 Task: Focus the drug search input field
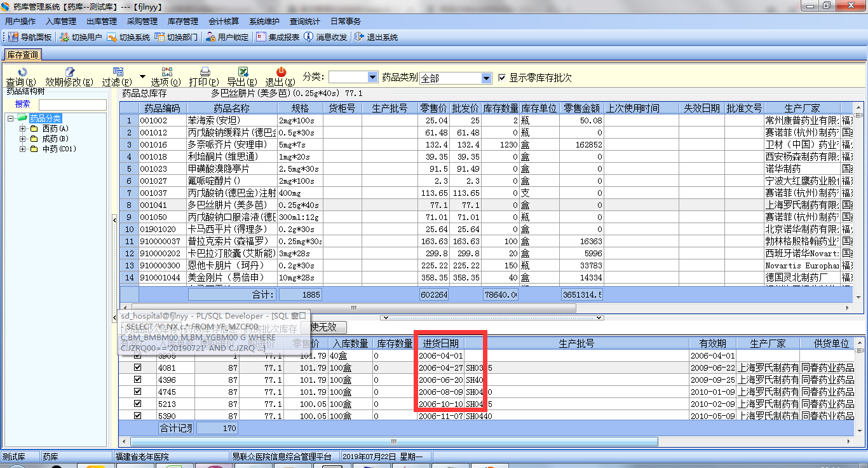point(72,104)
